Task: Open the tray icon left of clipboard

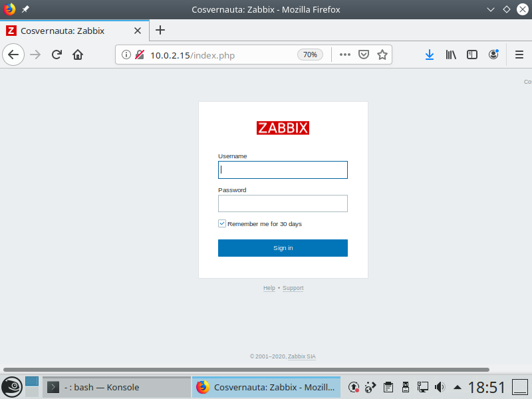Action: click(370, 387)
